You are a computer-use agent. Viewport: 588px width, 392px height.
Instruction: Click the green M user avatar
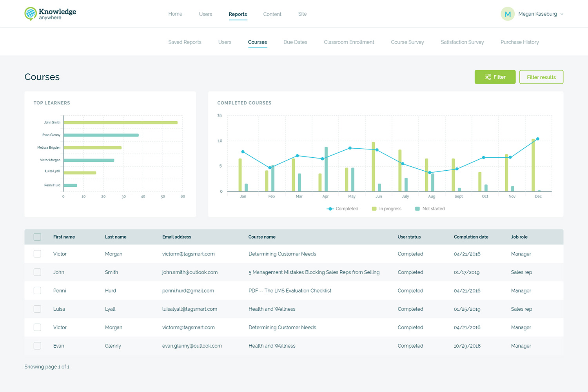tap(507, 14)
